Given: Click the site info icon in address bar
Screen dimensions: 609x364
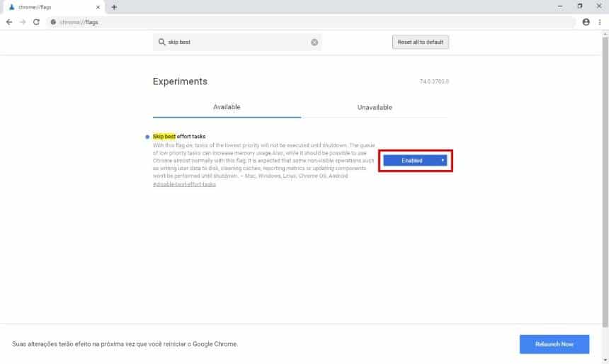Looking at the screenshot, I should (53, 22).
